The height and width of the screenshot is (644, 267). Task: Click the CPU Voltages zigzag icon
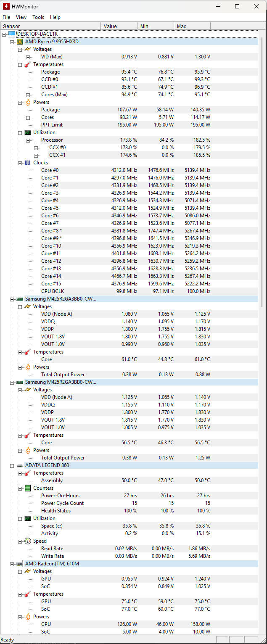click(x=28, y=49)
